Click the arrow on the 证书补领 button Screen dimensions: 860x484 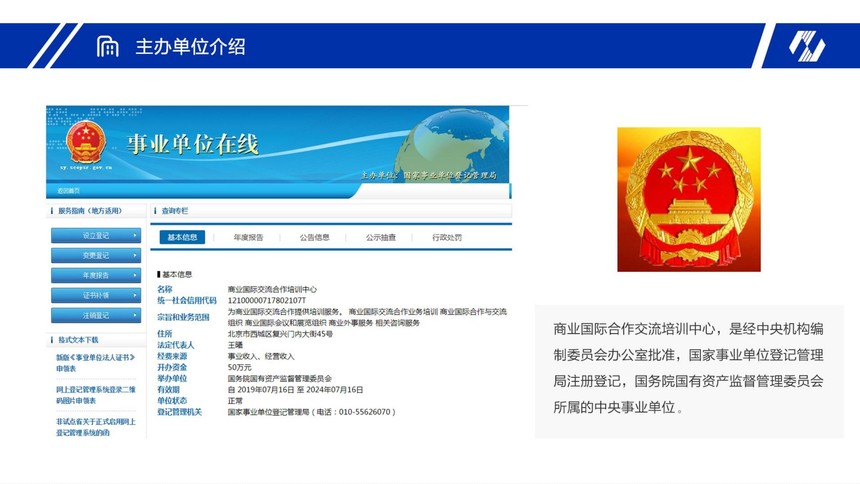[x=134, y=295]
